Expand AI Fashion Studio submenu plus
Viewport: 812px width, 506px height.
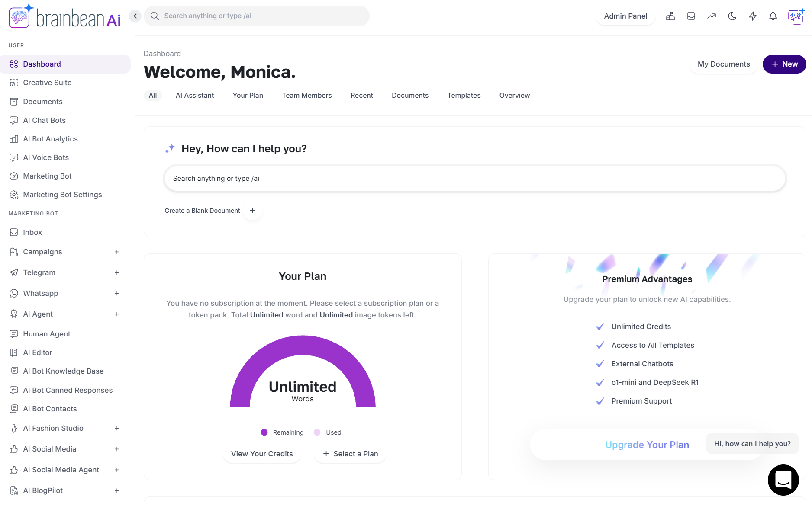[x=117, y=428]
